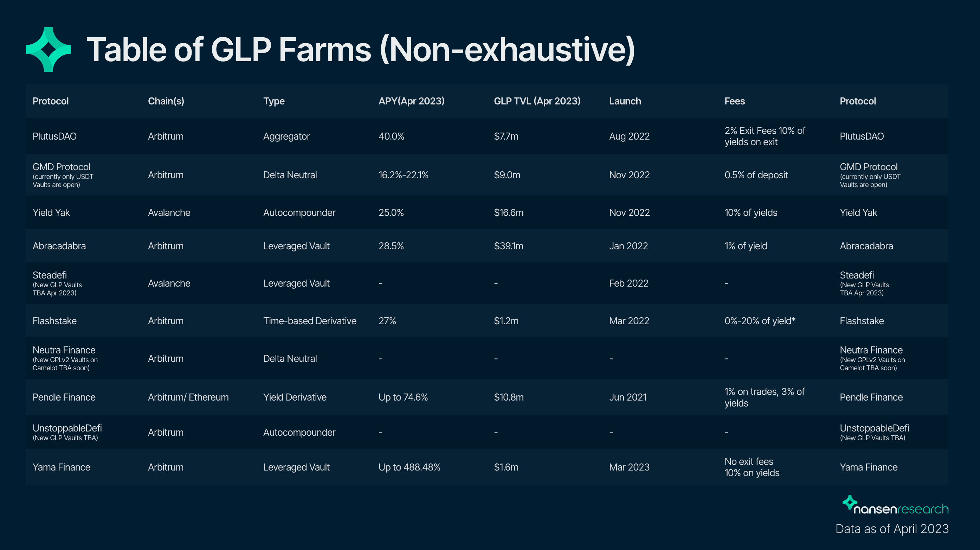Click 'Nov 2022' in the GMD Protocol row

coord(629,175)
